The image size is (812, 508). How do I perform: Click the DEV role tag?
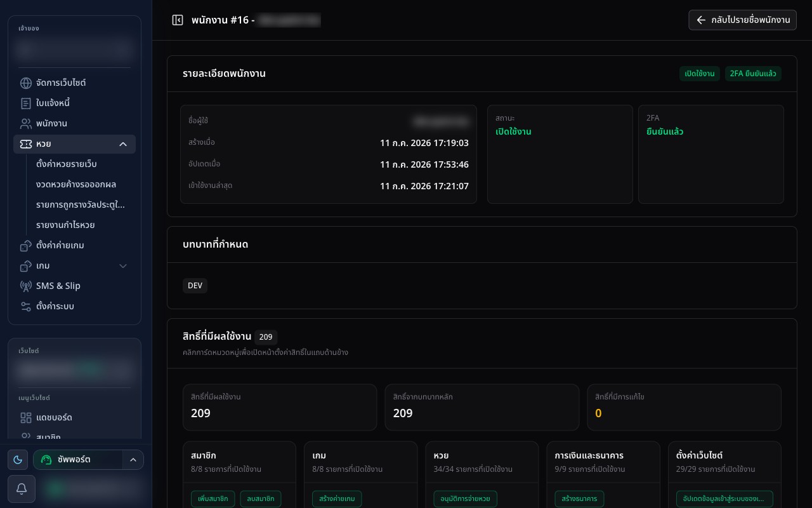[195, 286]
